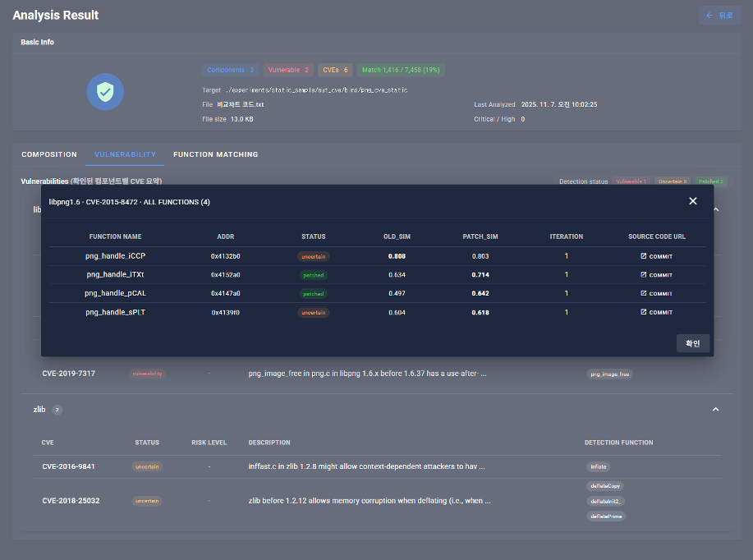Select the CVE-2018-25032 row
This screenshot has height=560, width=753.
71,500
